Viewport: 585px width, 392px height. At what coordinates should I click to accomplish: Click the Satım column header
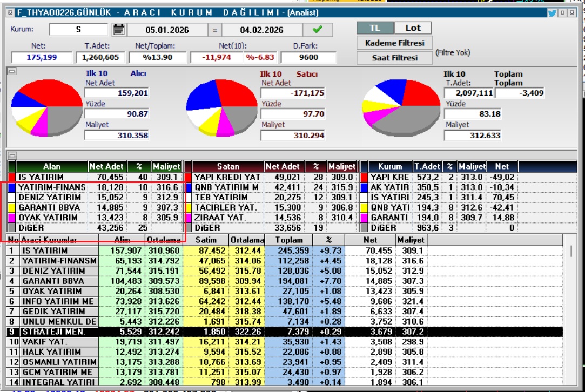[x=206, y=240]
